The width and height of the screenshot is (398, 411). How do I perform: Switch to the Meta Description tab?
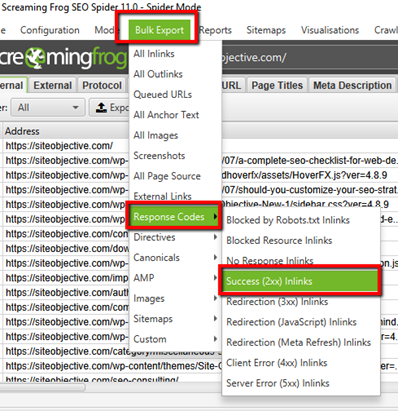pos(352,85)
